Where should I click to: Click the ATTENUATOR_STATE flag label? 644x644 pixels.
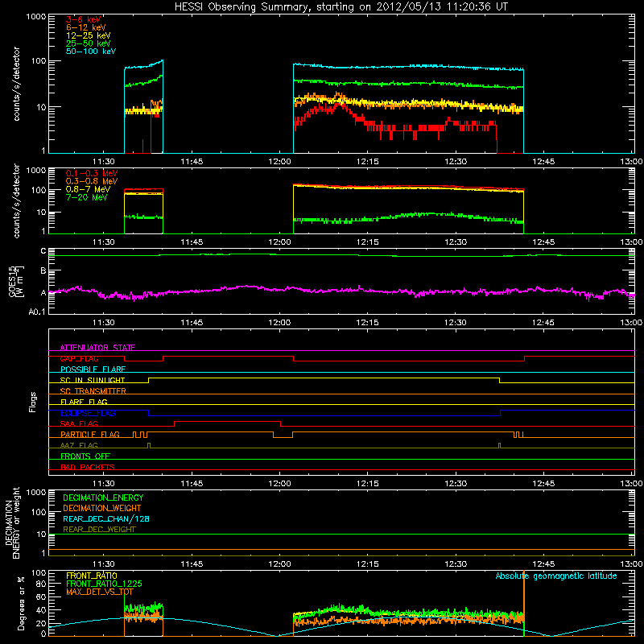(97, 348)
